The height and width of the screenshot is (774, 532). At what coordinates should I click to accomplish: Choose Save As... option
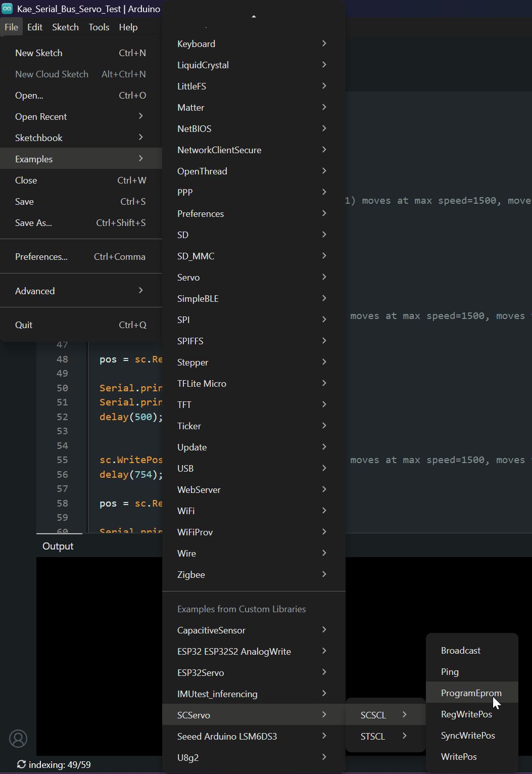[81, 223]
